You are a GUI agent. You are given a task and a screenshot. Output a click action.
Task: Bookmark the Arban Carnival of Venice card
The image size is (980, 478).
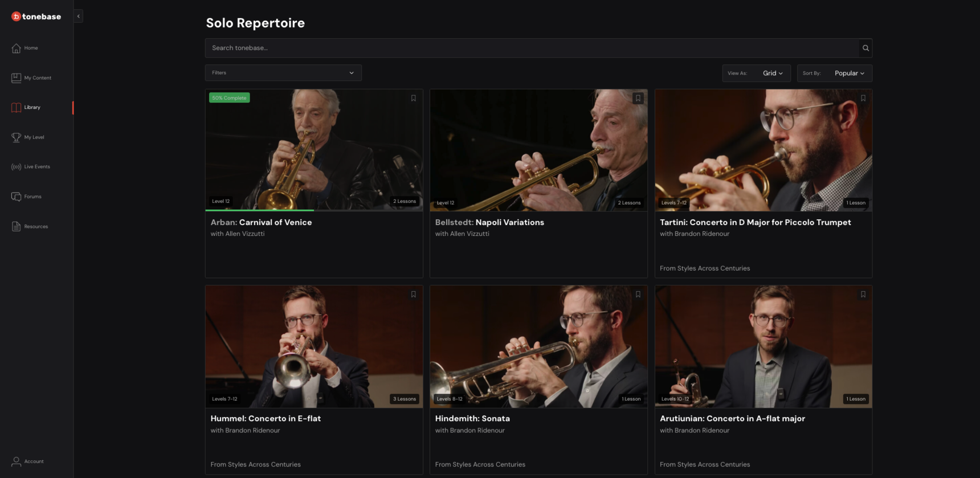(414, 98)
